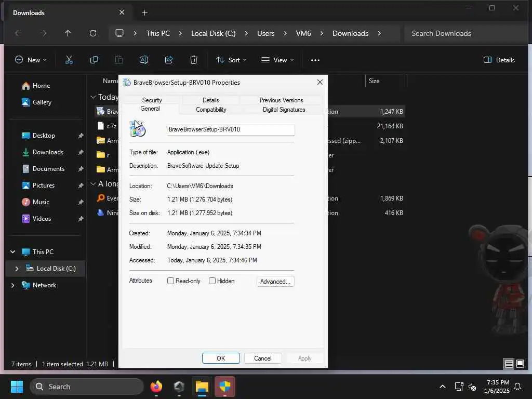Open Firefox from the taskbar
Image resolution: width=532 pixels, height=399 pixels.
156,387
